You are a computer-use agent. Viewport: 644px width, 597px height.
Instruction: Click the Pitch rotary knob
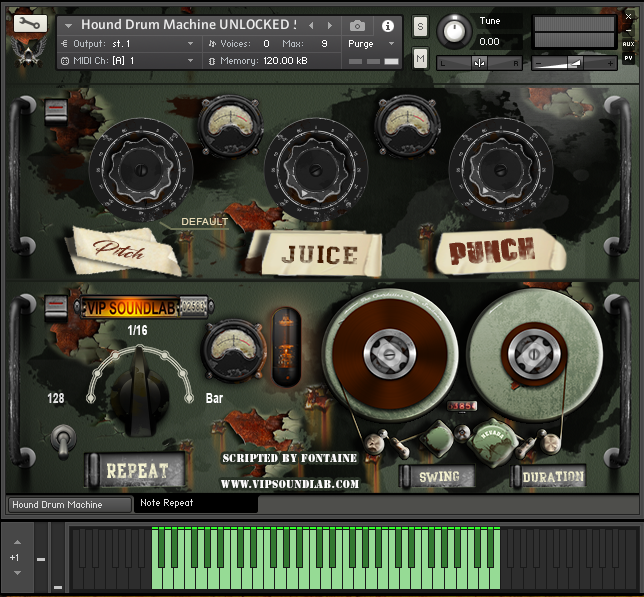pyautogui.click(x=141, y=170)
